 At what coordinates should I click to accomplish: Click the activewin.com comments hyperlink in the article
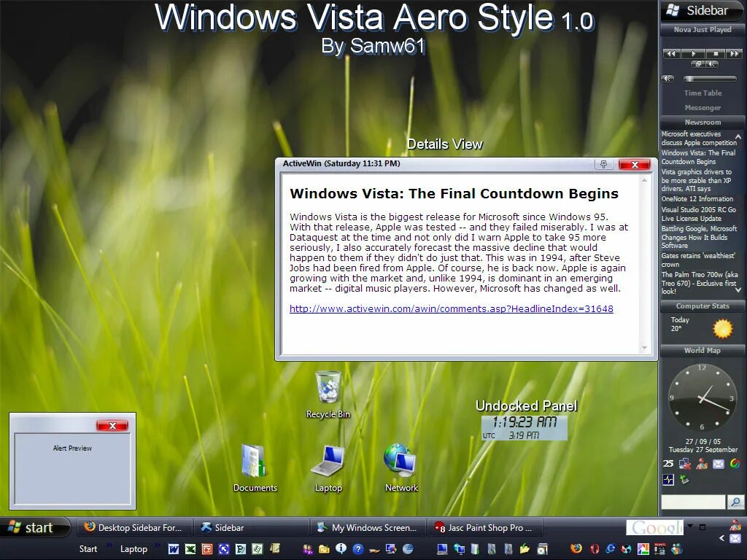(451, 308)
